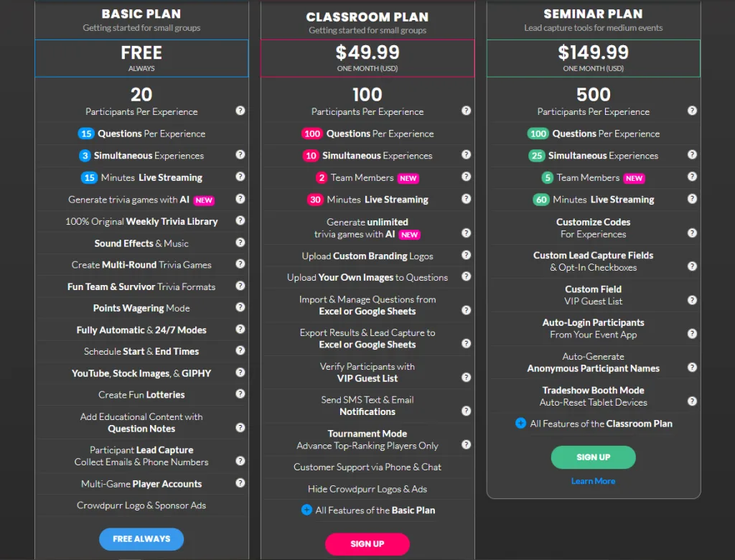This screenshot has width=735, height=560.
Task: Open Learn More link under Seminar Plan
Action: pos(593,481)
